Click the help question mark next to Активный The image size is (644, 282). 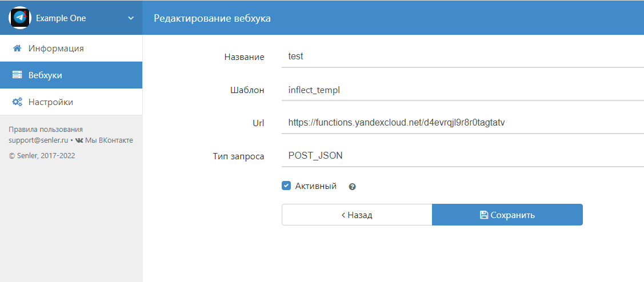(352, 187)
